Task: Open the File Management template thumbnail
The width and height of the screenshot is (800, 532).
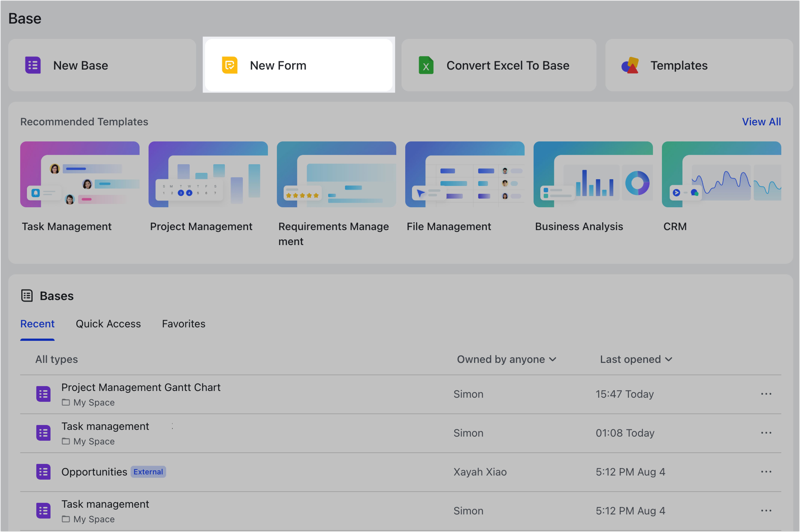Action: [465, 174]
